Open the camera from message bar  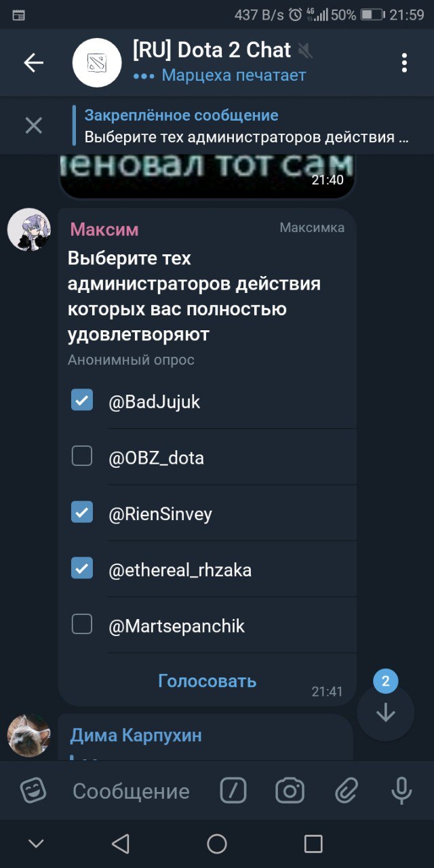click(290, 791)
